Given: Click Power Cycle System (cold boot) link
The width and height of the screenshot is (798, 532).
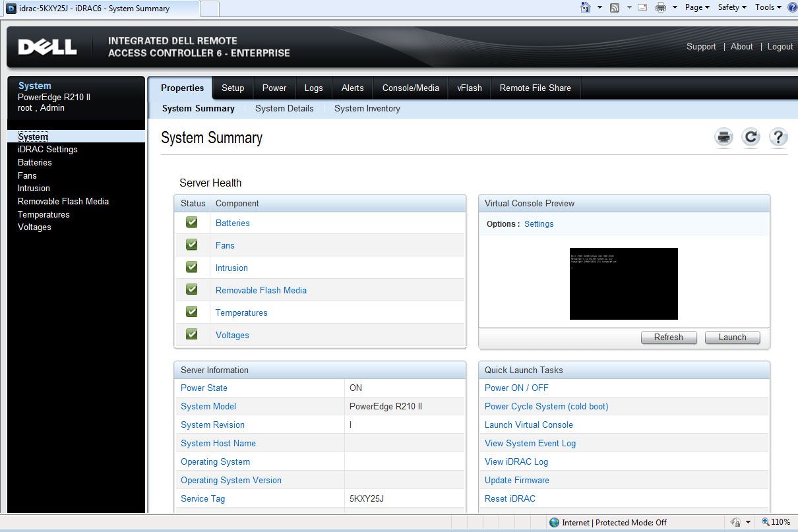Looking at the screenshot, I should tap(547, 406).
